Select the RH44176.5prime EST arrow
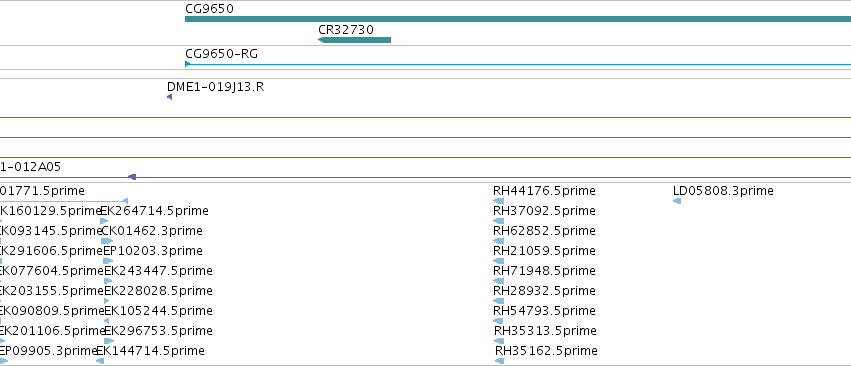 click(x=498, y=201)
